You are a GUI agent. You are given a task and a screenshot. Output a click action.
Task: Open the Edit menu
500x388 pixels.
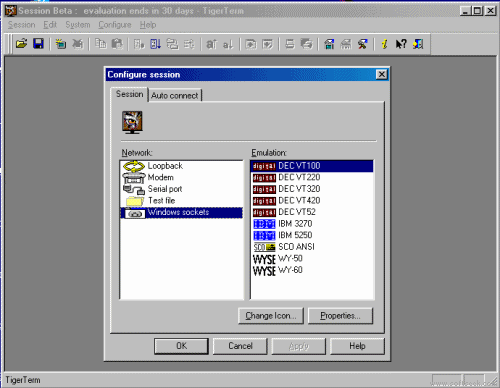point(50,25)
